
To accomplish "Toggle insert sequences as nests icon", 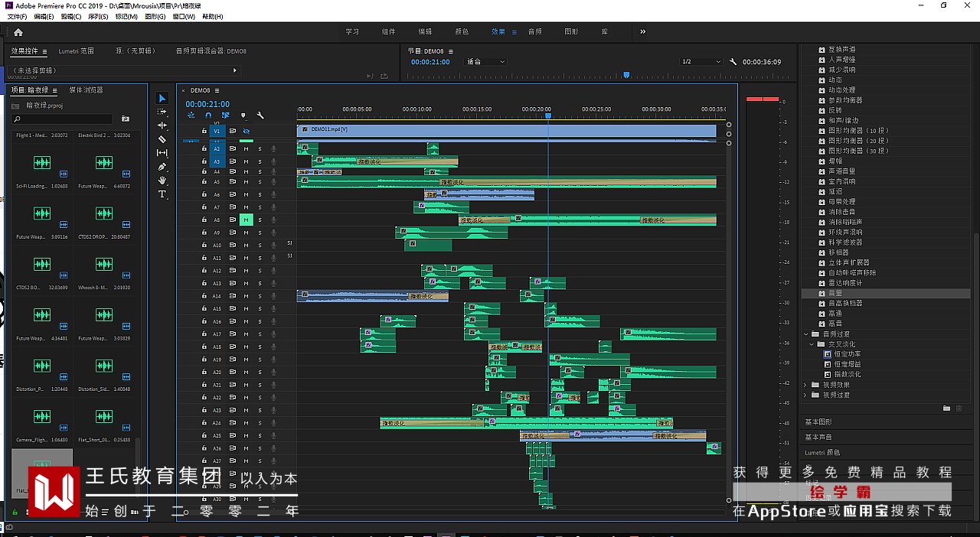I will pyautogui.click(x=191, y=116).
